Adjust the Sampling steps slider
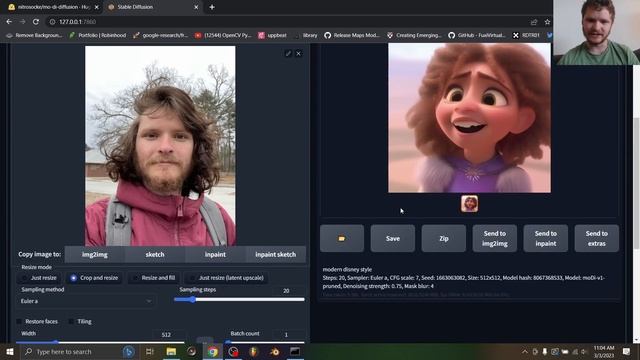The height and width of the screenshot is (360, 640). (x=239, y=300)
